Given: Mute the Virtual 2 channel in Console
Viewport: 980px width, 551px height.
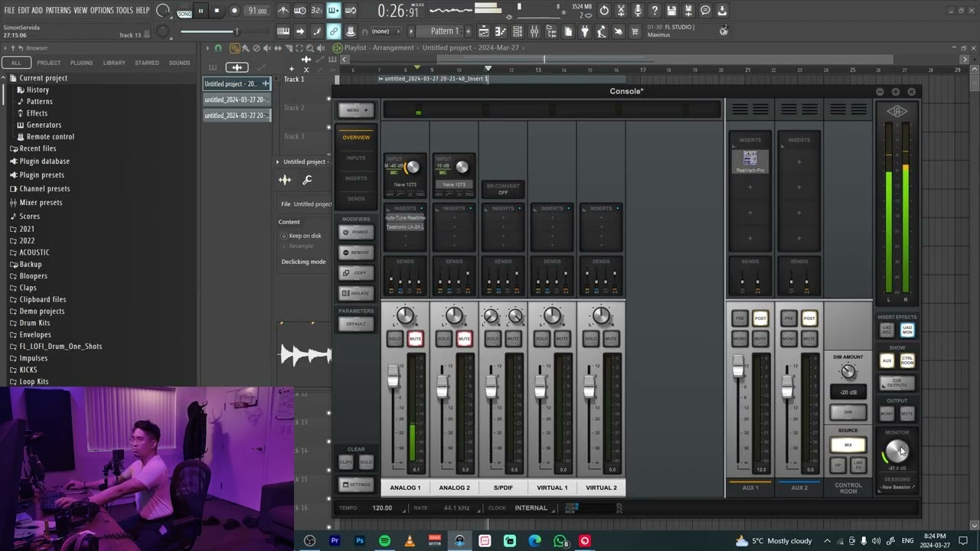Looking at the screenshot, I should click(x=611, y=339).
